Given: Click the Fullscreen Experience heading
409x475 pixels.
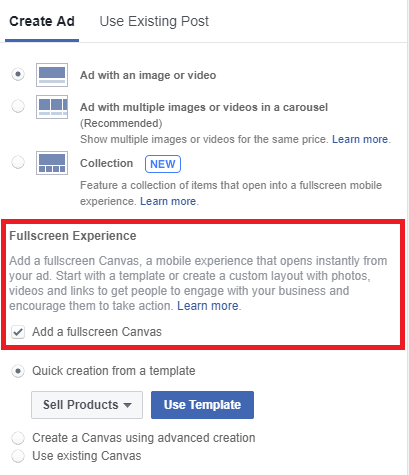Looking at the screenshot, I should (x=73, y=236).
